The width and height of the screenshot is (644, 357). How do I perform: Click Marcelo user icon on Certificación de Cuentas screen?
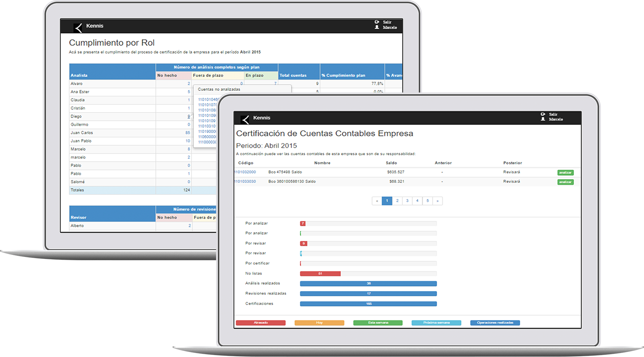pos(543,119)
